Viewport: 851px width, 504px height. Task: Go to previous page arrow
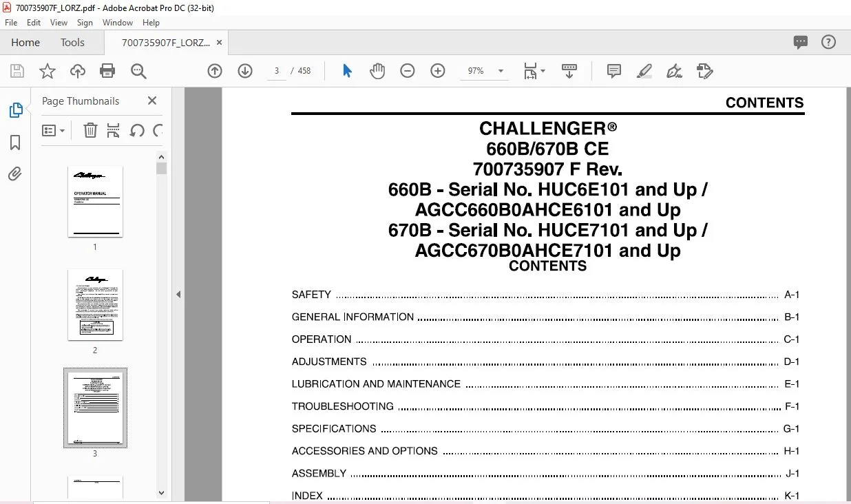pyautogui.click(x=215, y=71)
